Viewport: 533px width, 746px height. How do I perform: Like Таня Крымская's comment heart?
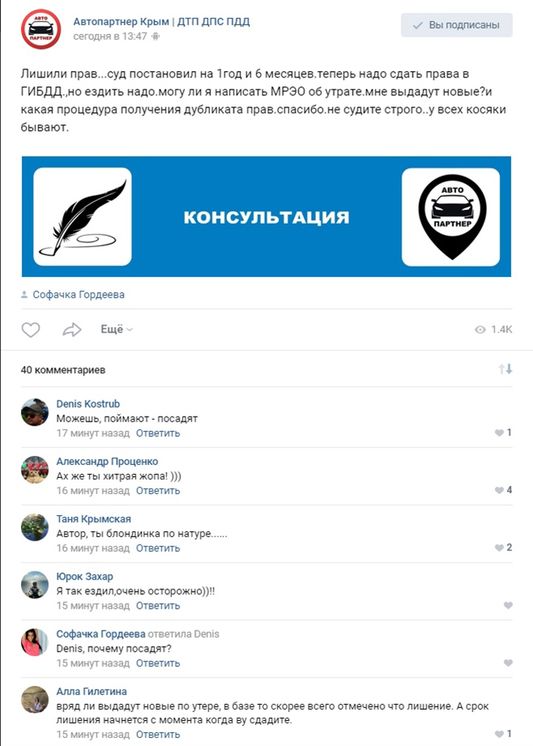click(499, 548)
